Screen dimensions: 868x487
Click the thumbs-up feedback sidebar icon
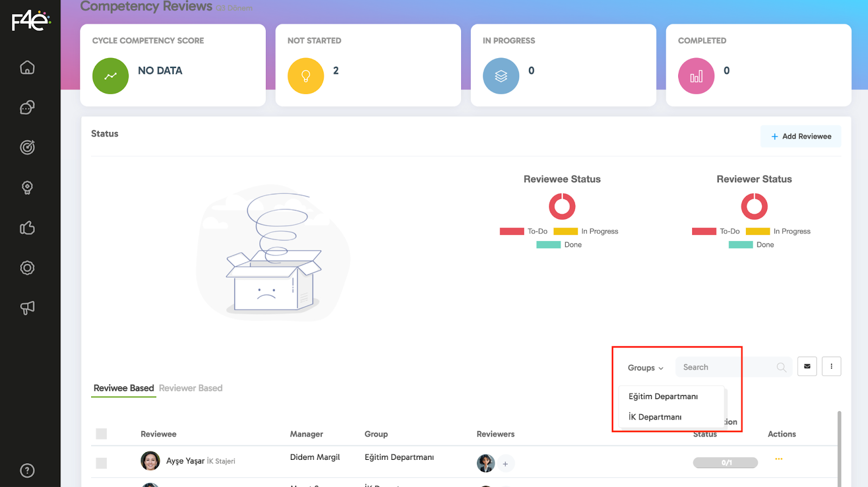(x=27, y=227)
